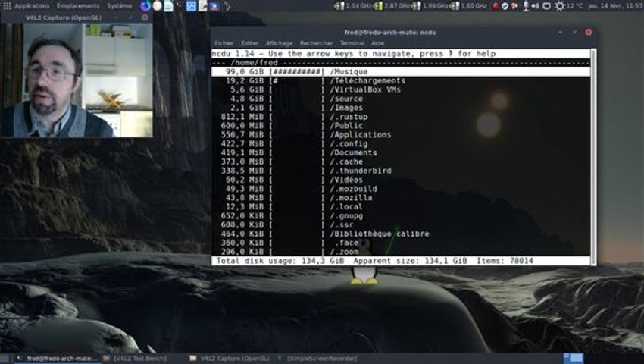This screenshot has height=364, width=644.
Task: Switch to fred@fredo-arch-mate taskbar entry
Action: point(57,358)
